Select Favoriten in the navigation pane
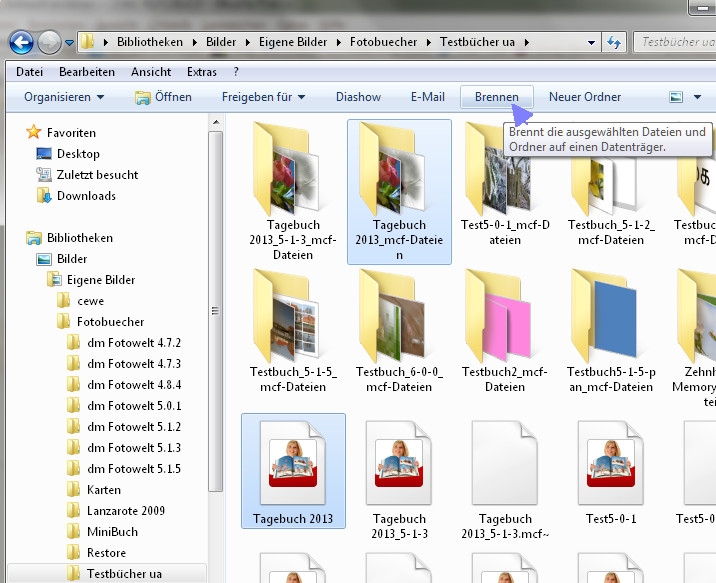The height and width of the screenshot is (583, 716). 61,132
